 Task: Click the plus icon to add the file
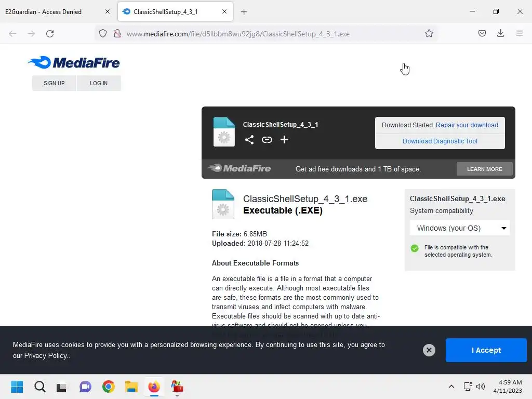coord(284,139)
